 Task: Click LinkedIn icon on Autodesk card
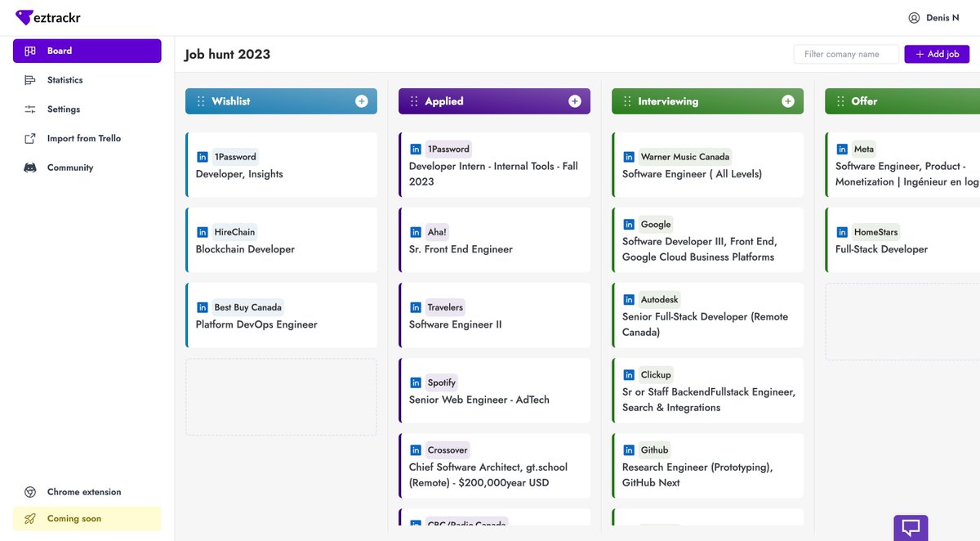pyautogui.click(x=629, y=299)
